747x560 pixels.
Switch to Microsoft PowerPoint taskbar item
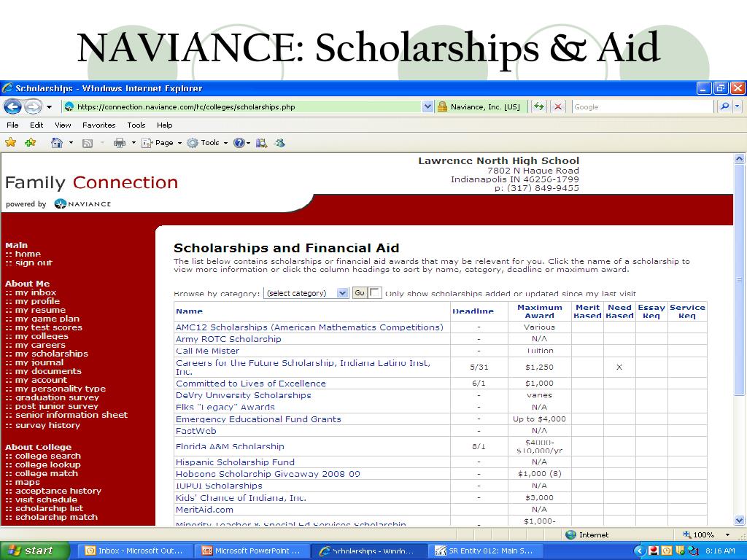pyautogui.click(x=252, y=551)
